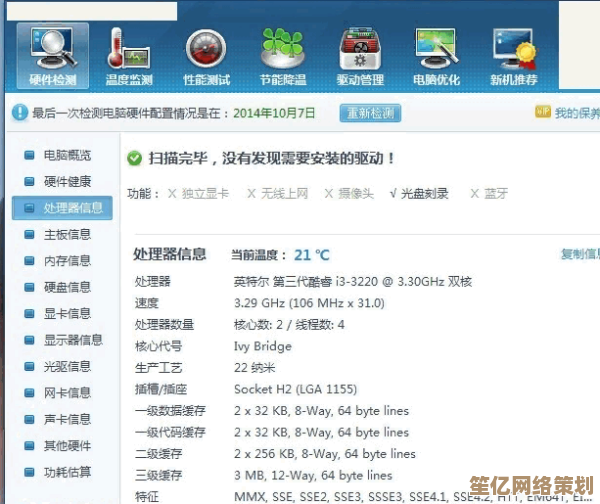
Task: Switch to 硬件健康 in the sidebar
Action: [x=67, y=182]
